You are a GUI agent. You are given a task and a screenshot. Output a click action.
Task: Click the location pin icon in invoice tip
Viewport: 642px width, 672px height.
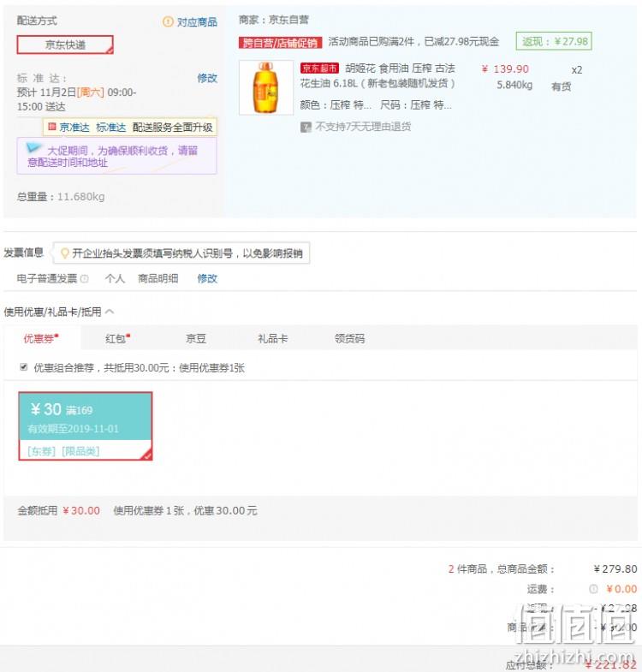tap(65, 253)
